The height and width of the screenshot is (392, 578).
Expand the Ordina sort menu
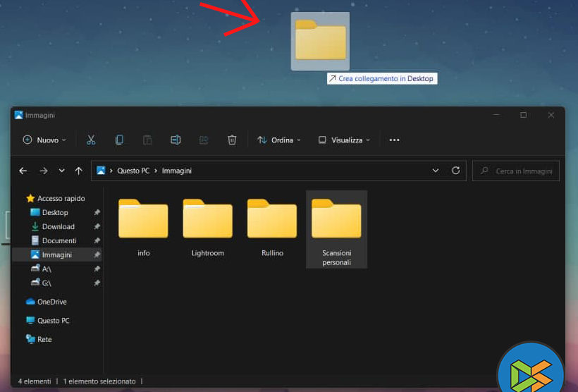[279, 140]
